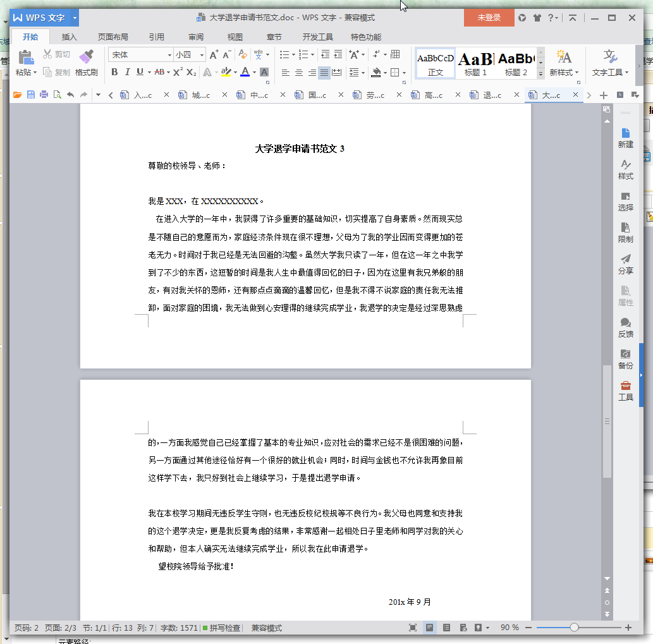Open the 新建 icon in the side panel
653x644 pixels.
[x=626, y=138]
